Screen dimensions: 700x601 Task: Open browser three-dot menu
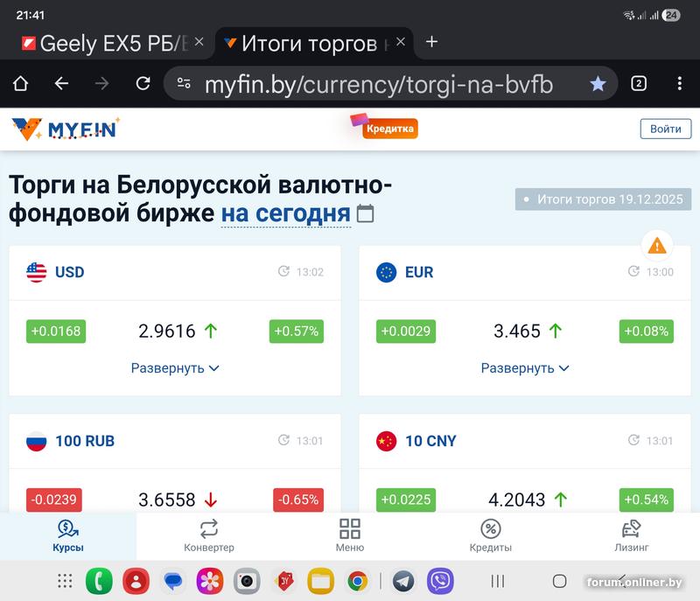coord(680,83)
